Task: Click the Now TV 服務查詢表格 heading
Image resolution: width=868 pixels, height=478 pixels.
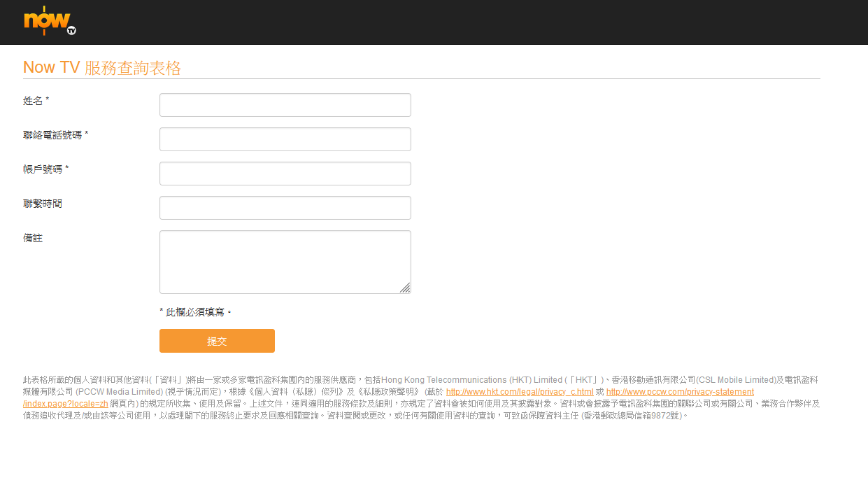Action: pyautogui.click(x=102, y=67)
